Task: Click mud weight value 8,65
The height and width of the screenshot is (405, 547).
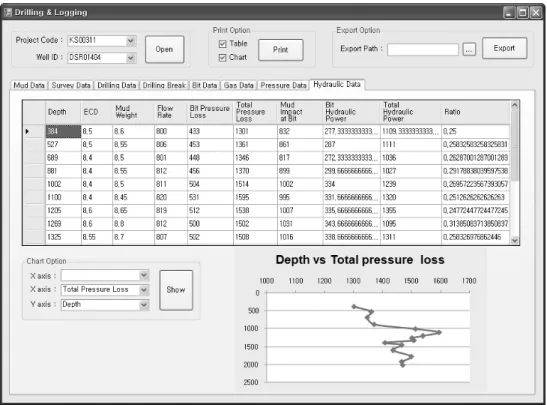Action: click(133, 211)
